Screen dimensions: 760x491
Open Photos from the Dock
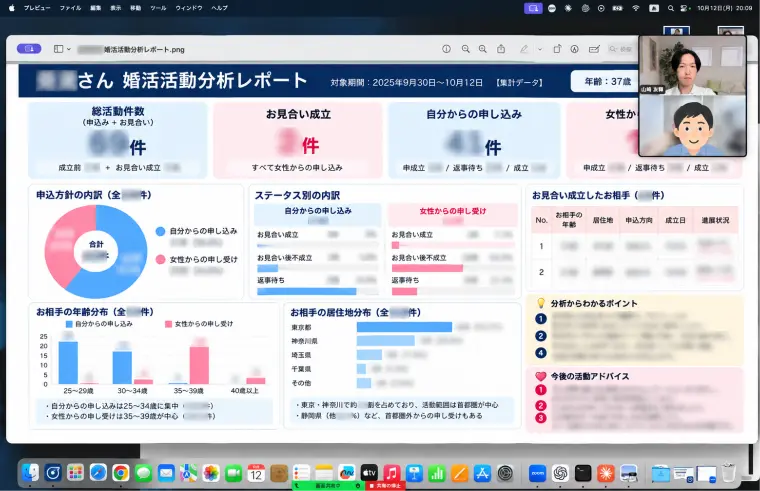(x=211, y=473)
